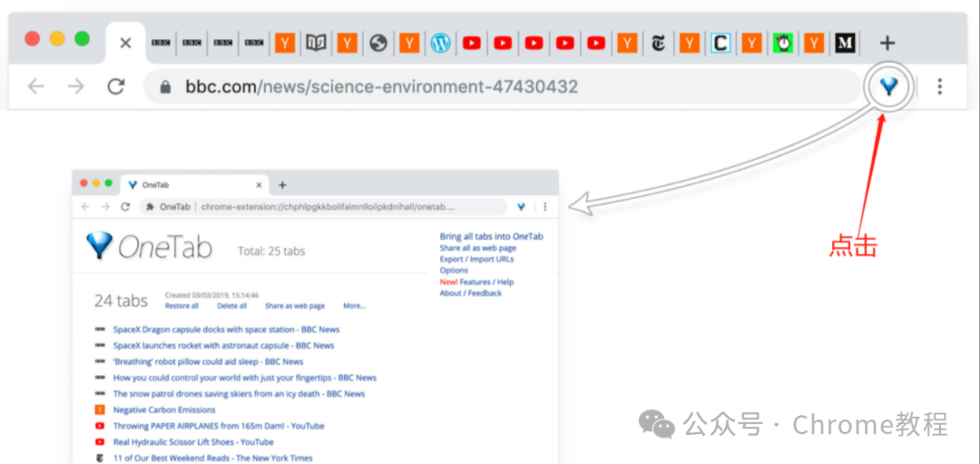Open Y tab between NYT and C tabs
This screenshot has height=464, width=980.
(690, 44)
